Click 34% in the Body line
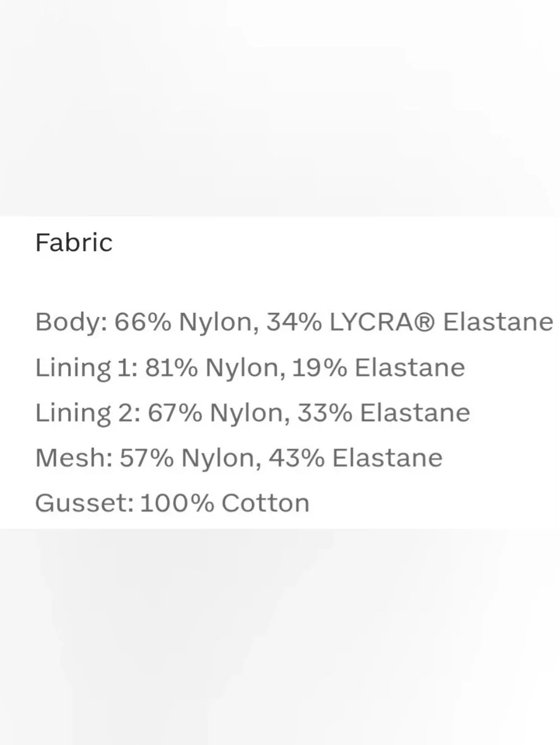Viewport: 560px width, 745px height. click(x=293, y=322)
